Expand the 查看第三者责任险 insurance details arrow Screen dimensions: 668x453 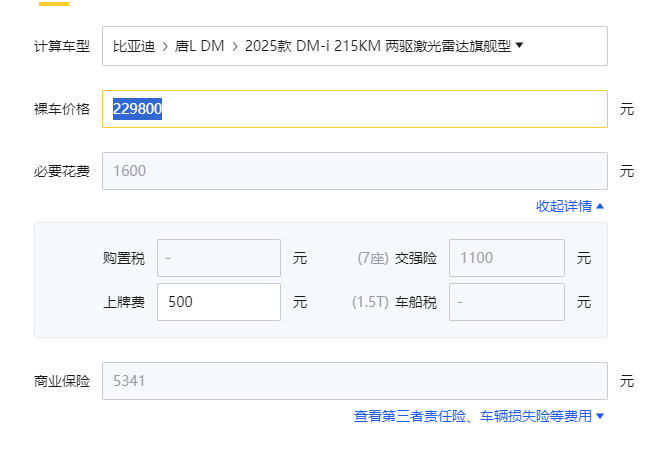(600, 416)
